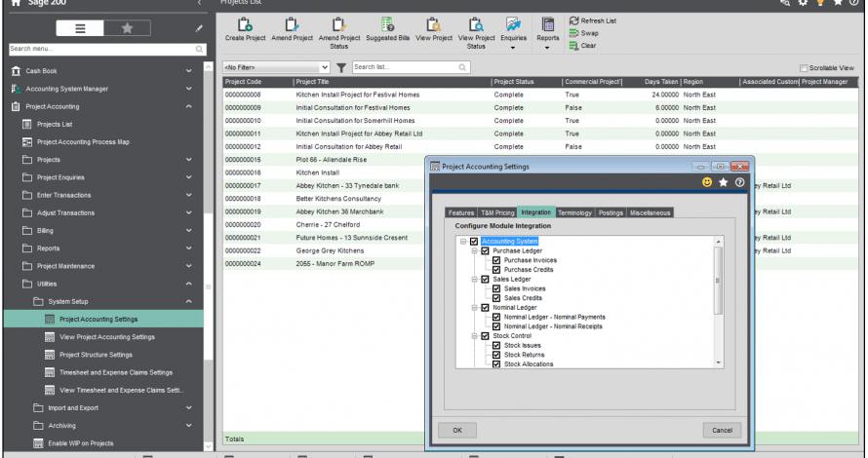868x458 pixels.
Task: Open the Reports toolbar menu
Action: click(x=547, y=33)
